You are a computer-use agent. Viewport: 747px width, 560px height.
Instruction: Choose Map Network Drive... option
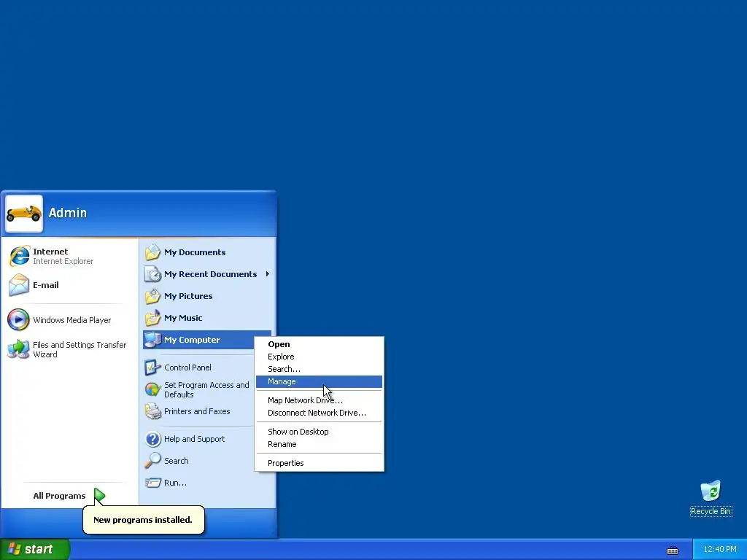[x=319, y=400]
